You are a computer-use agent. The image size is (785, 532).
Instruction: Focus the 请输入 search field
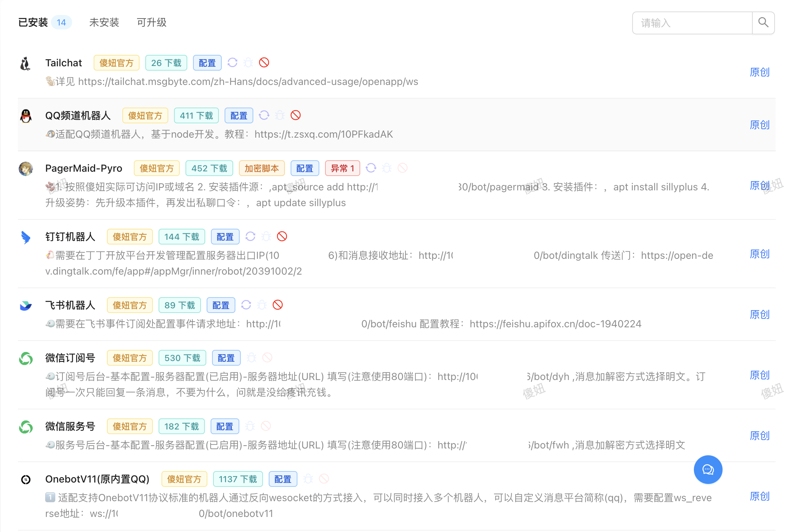(692, 23)
